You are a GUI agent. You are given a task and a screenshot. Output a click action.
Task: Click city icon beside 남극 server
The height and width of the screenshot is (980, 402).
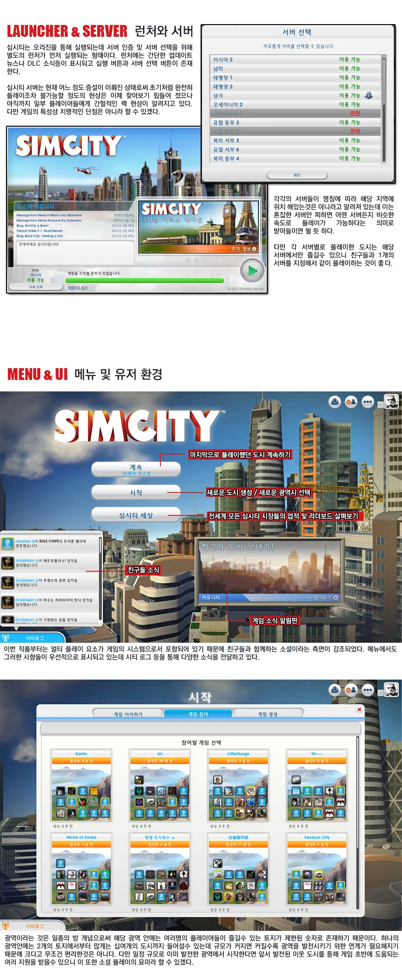click(x=369, y=96)
